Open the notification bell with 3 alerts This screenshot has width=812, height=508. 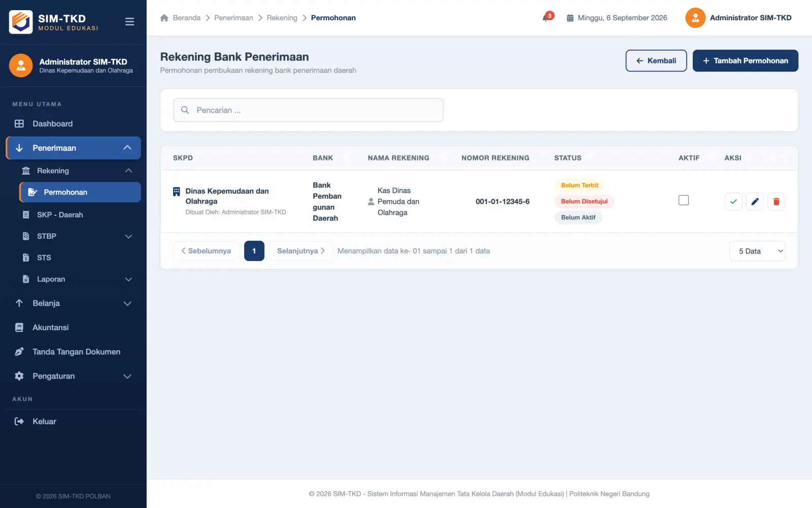pyautogui.click(x=547, y=17)
